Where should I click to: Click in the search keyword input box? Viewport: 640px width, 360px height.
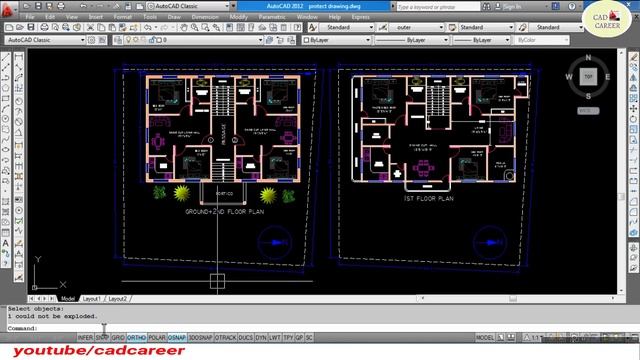[x=438, y=7]
